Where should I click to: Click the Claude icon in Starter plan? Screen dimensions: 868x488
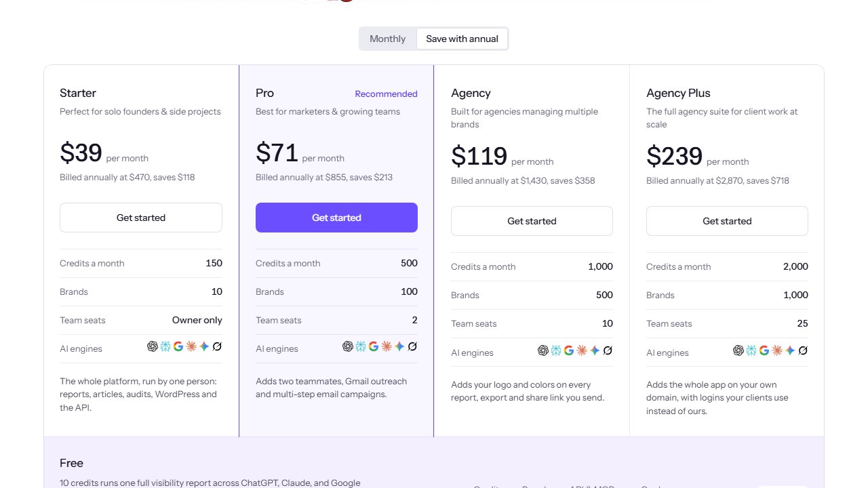point(191,346)
